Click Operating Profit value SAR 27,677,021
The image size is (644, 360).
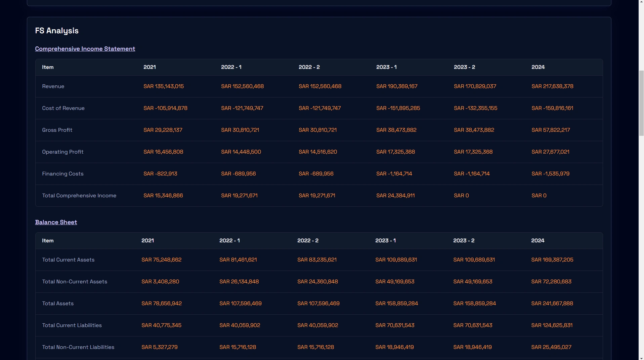pos(550,152)
